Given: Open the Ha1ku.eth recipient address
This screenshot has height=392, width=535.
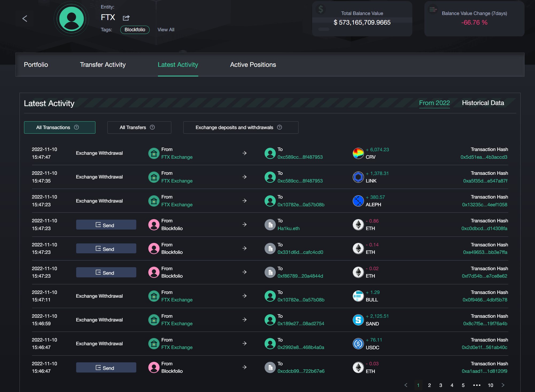Looking at the screenshot, I should (288, 228).
